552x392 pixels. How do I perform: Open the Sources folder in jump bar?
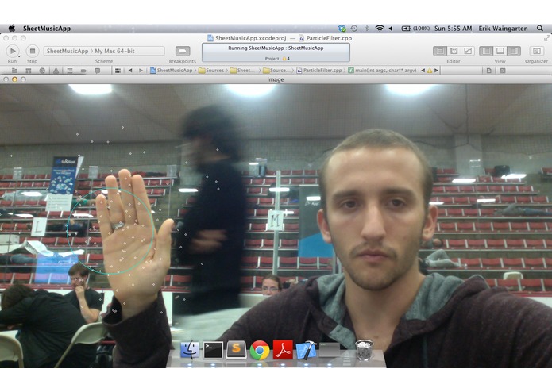[x=211, y=71]
